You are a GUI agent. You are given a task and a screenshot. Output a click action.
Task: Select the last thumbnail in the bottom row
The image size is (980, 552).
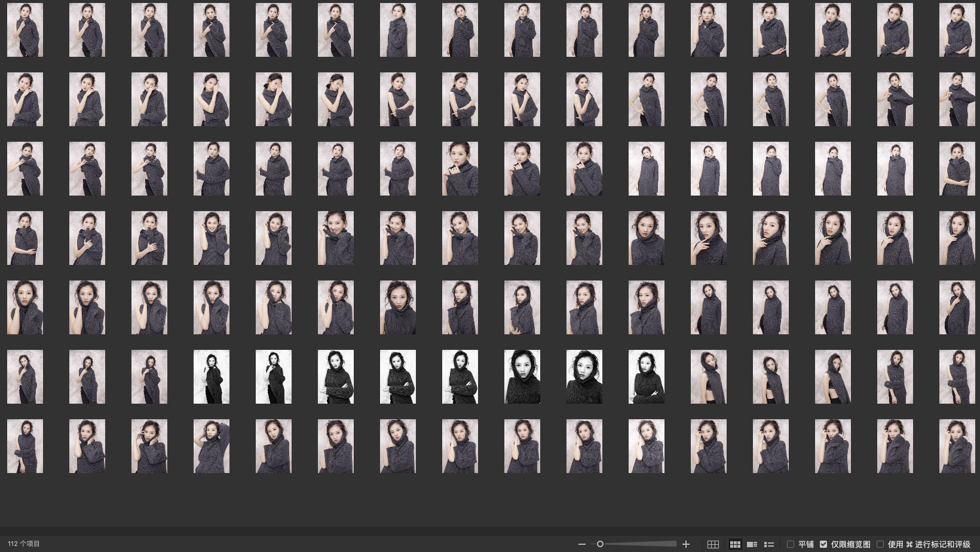click(957, 446)
